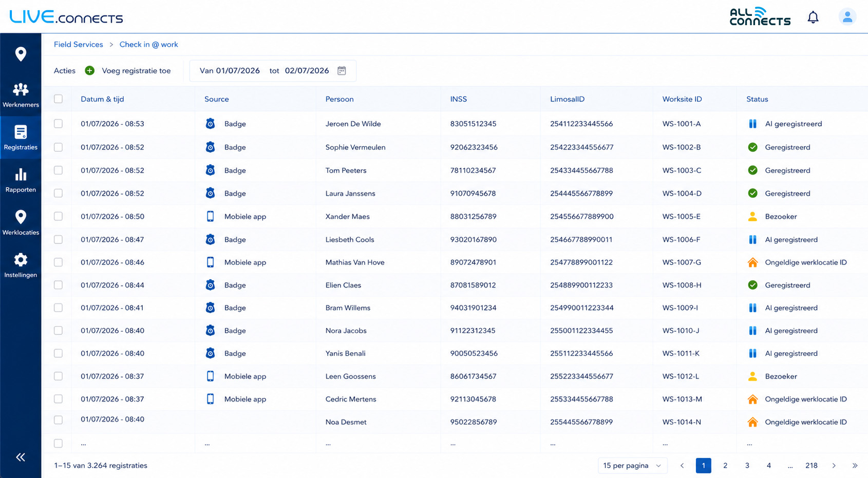
Task: Click orange house icon for Mathias Van Hove
Action: (x=752, y=262)
